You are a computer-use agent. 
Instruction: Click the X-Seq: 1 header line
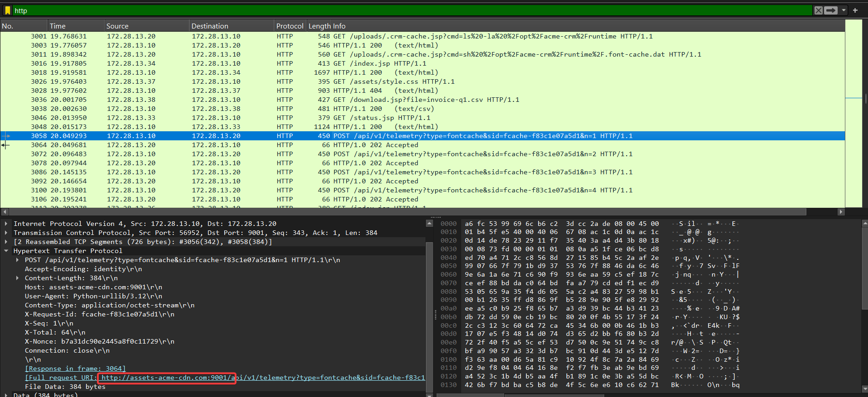click(x=49, y=323)
